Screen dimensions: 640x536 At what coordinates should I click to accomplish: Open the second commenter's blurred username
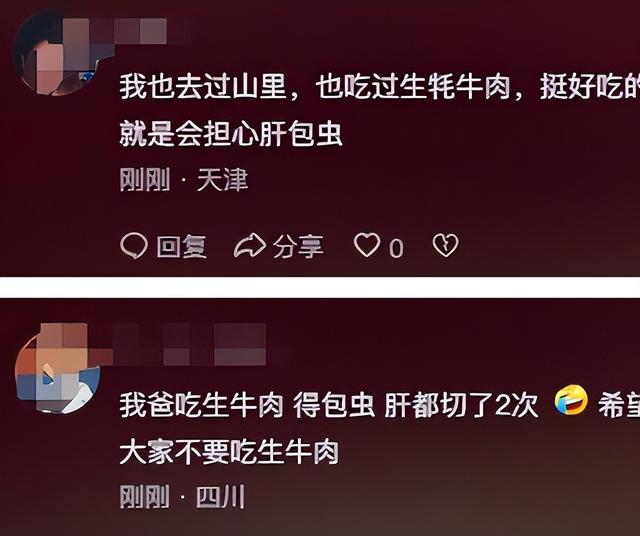pos(184,344)
